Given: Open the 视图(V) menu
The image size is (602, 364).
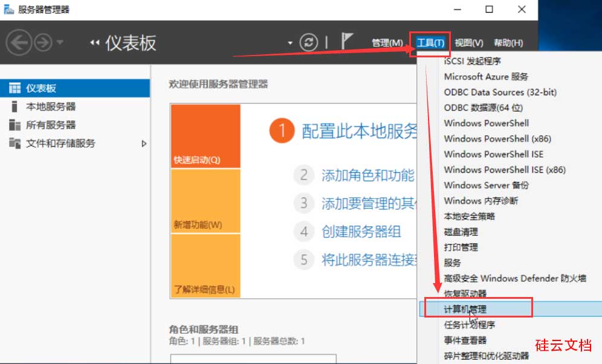Looking at the screenshot, I should pos(469,43).
